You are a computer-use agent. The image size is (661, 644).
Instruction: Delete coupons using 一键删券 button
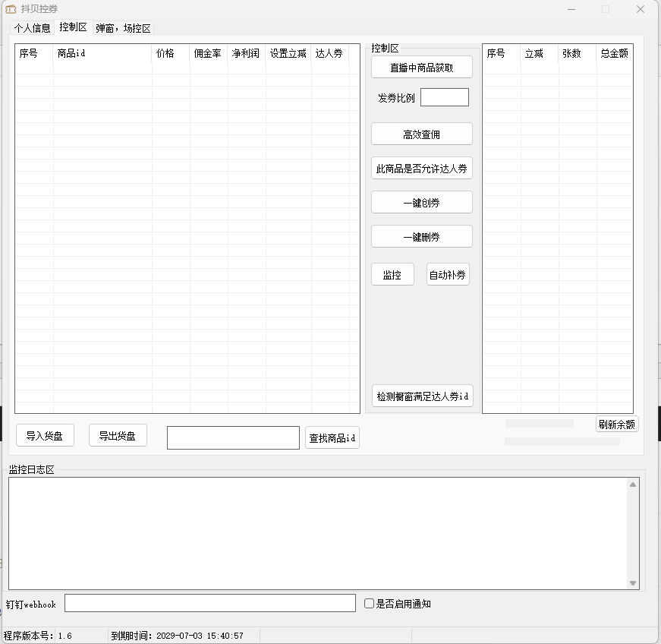click(x=421, y=237)
